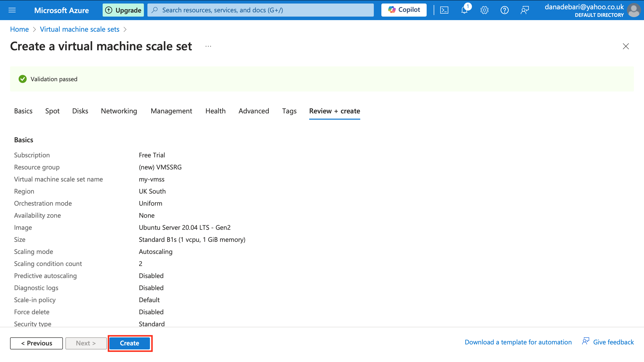Screen dimensions: 644x362
Task: Open the Copilot assistant
Action: [x=404, y=10]
